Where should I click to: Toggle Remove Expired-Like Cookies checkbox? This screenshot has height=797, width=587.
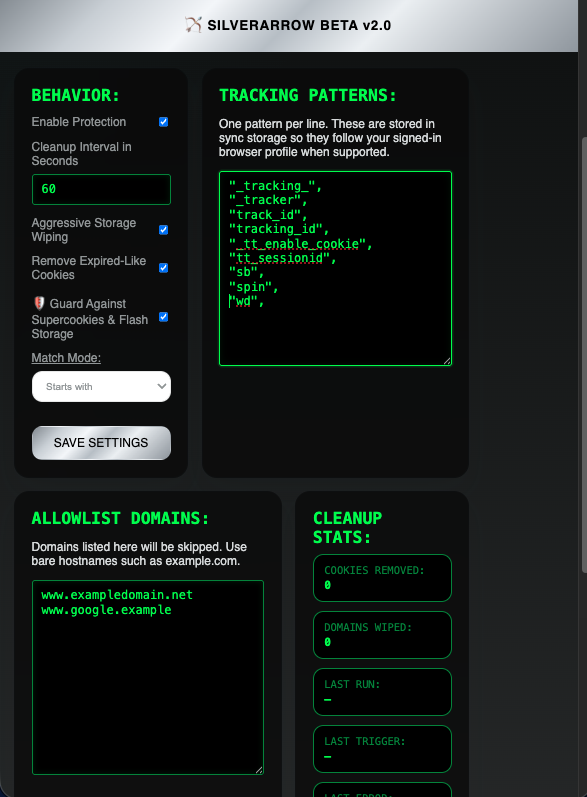164,268
